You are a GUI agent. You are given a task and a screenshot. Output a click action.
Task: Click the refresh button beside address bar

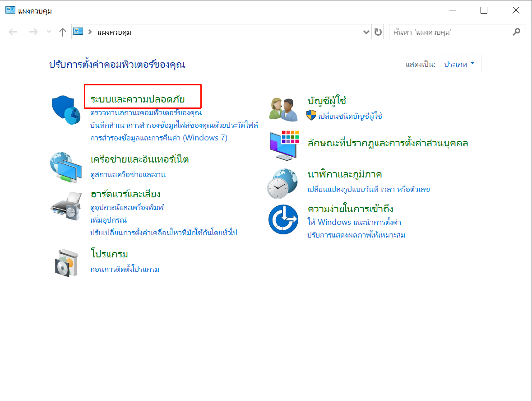378,32
